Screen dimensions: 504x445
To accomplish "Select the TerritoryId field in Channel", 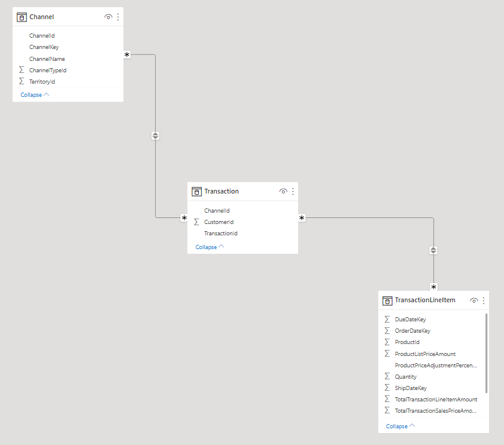I will (x=42, y=81).
